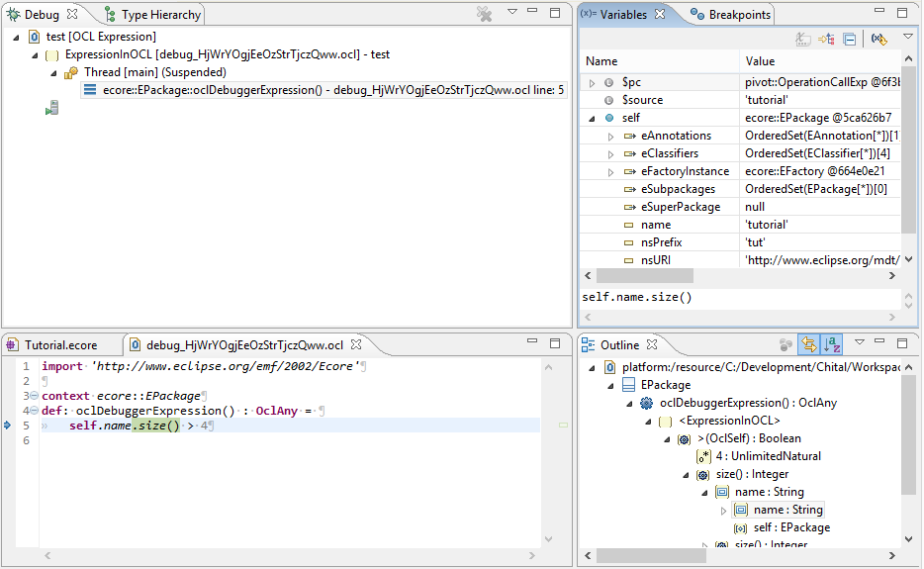
Task: Click the Value column header in Variables
Action: tap(820, 61)
